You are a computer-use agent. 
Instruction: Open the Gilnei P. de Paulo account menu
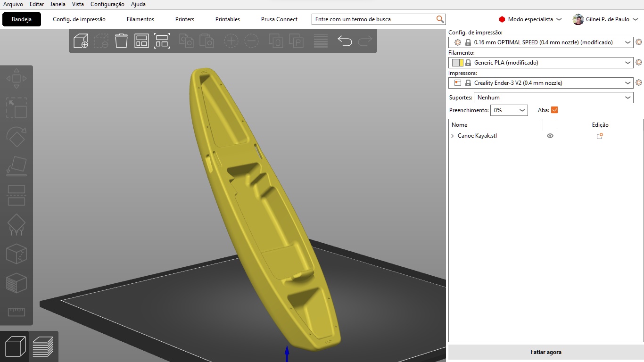coord(605,19)
